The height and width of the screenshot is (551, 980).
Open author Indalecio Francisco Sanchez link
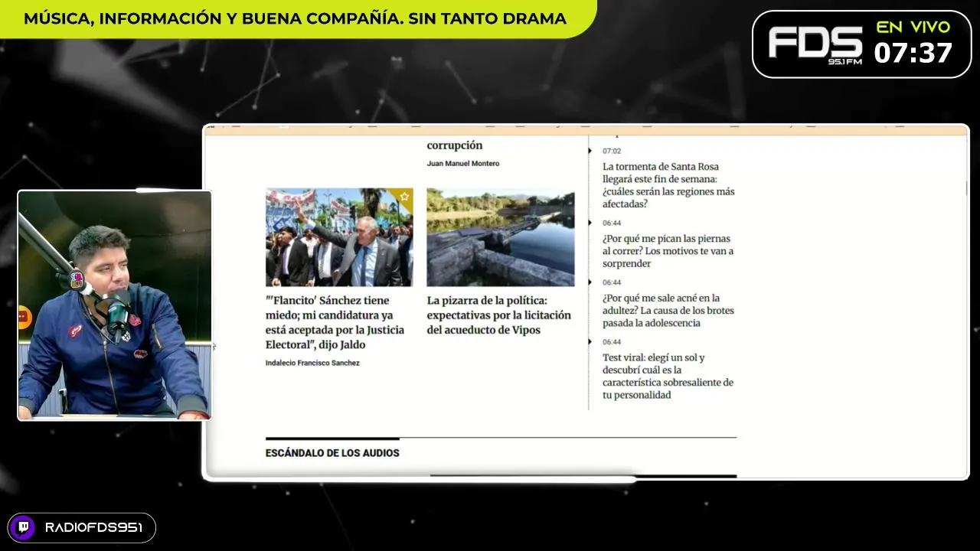pos(312,363)
